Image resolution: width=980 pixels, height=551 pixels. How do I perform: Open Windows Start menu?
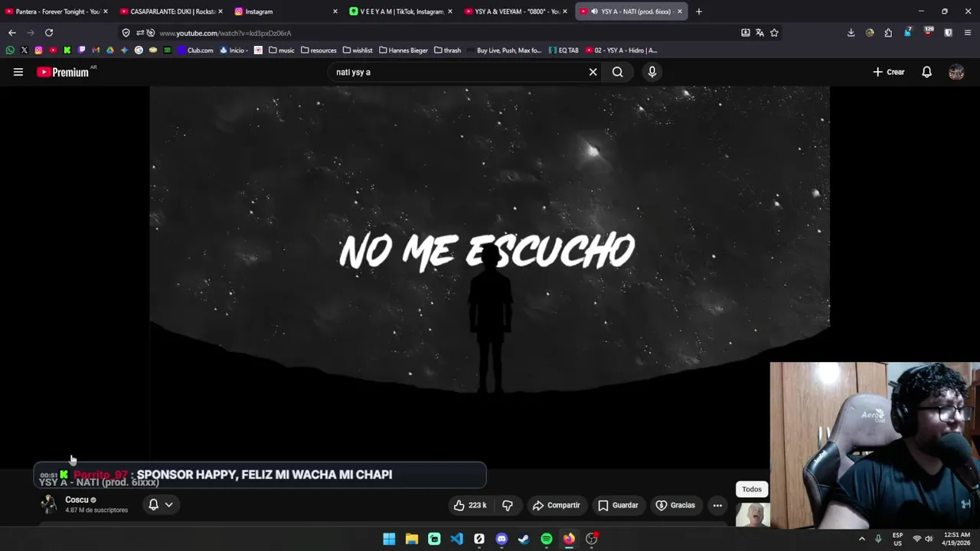point(389,539)
